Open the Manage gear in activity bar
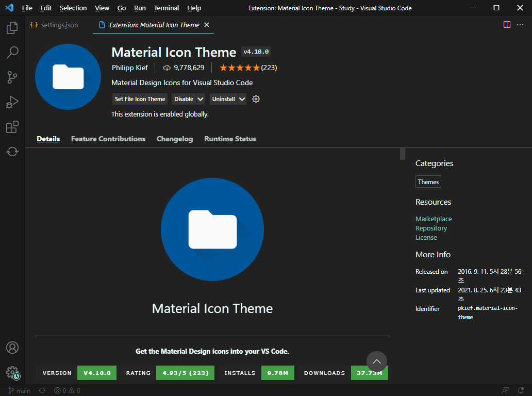This screenshot has height=396, width=532. point(12,372)
